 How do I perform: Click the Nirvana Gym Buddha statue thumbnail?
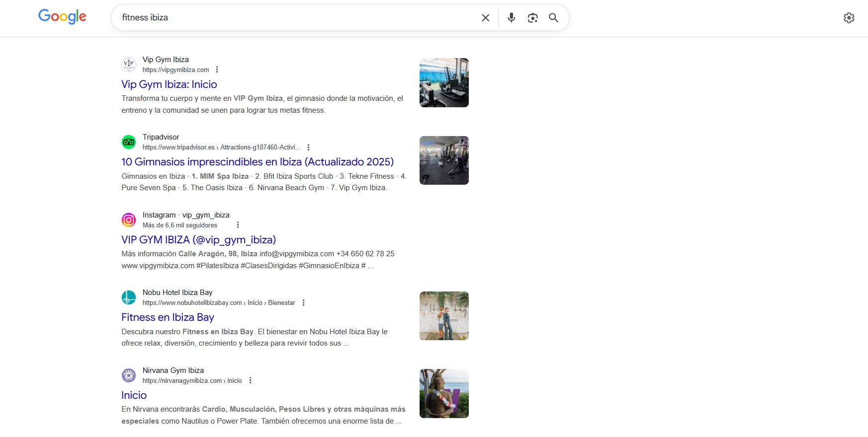click(x=444, y=393)
